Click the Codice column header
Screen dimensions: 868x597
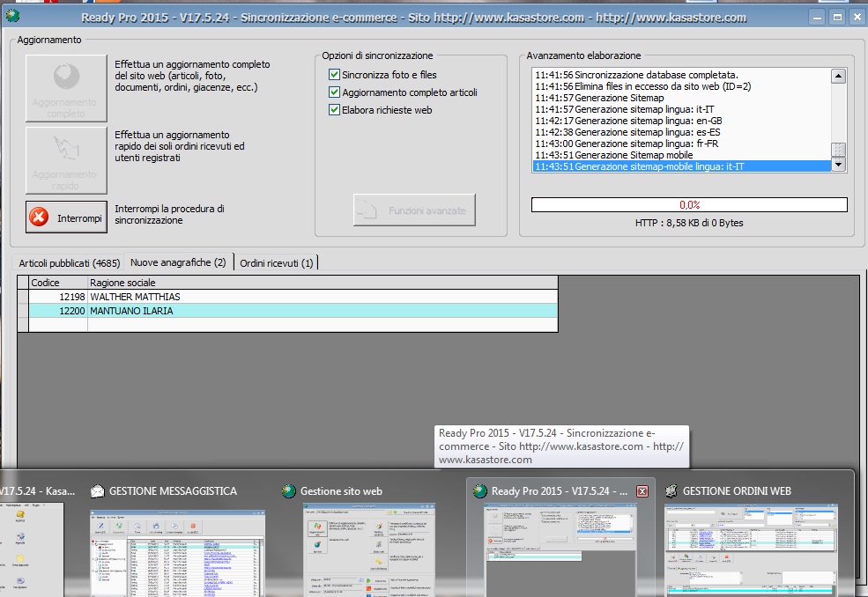(58, 282)
